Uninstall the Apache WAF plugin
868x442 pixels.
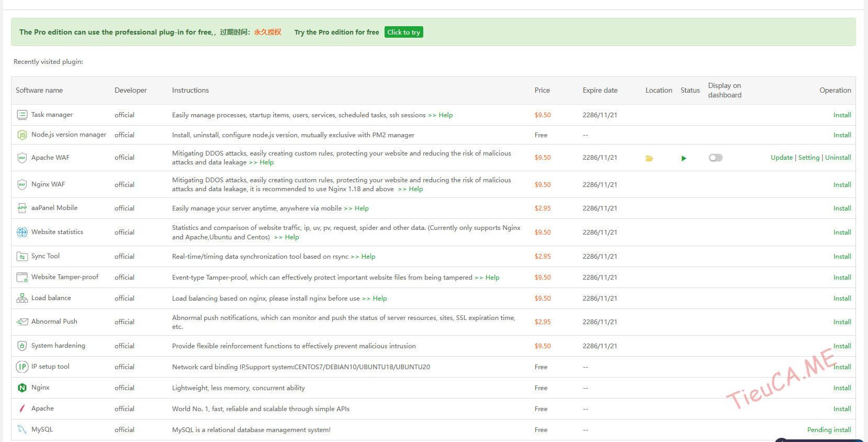[x=838, y=158]
